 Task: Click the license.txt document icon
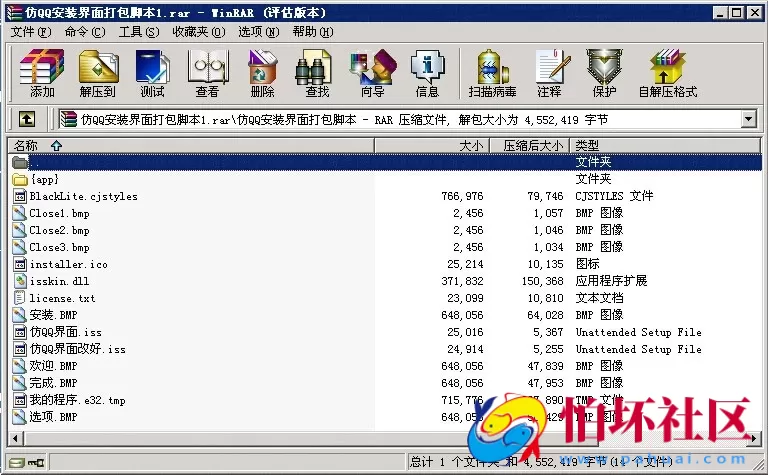[20, 298]
